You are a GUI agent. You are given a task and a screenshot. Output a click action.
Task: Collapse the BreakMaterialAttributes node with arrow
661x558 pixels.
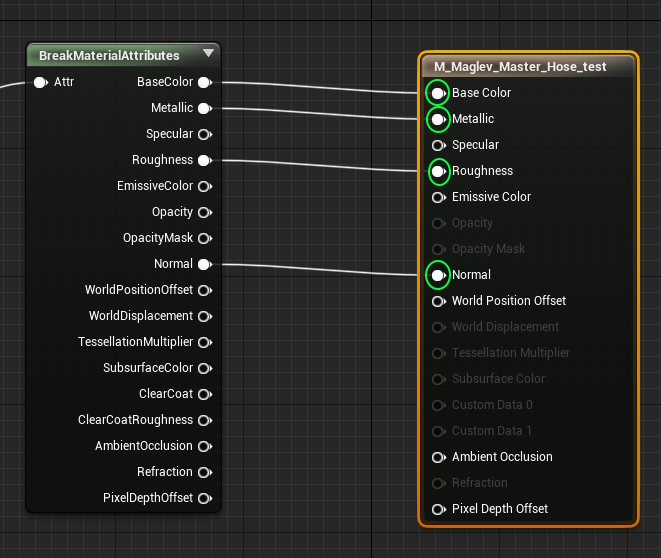pos(208,54)
